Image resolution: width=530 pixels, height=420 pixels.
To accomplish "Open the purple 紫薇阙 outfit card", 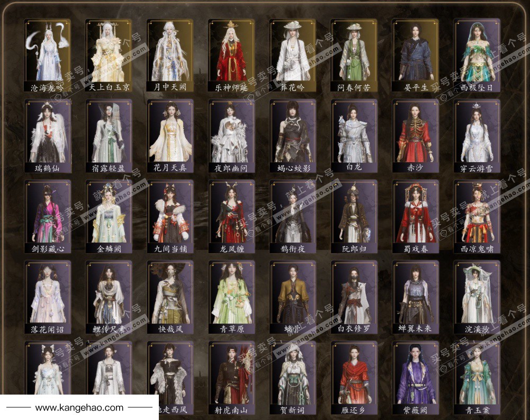I will coord(416,378).
